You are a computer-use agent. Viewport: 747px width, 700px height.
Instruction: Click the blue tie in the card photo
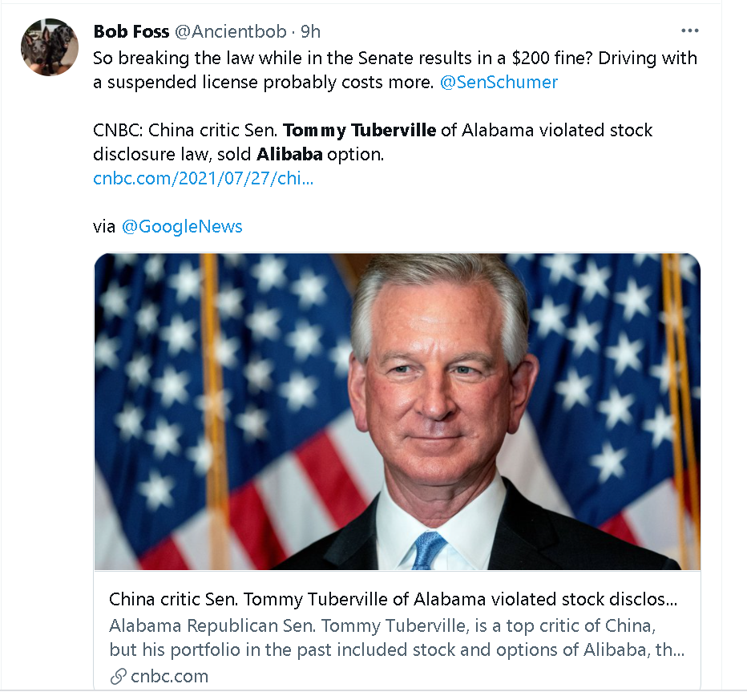pos(428,550)
